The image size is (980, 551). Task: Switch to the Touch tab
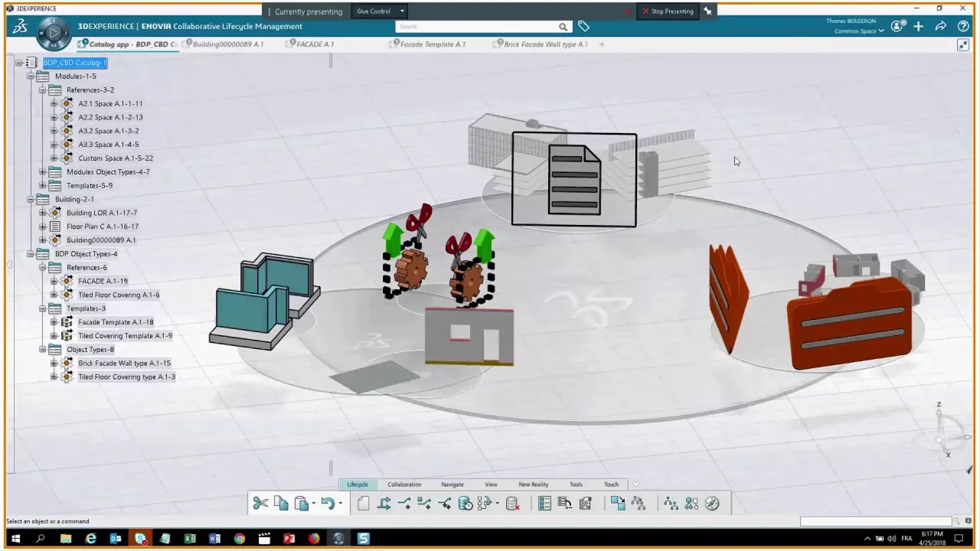coord(611,484)
